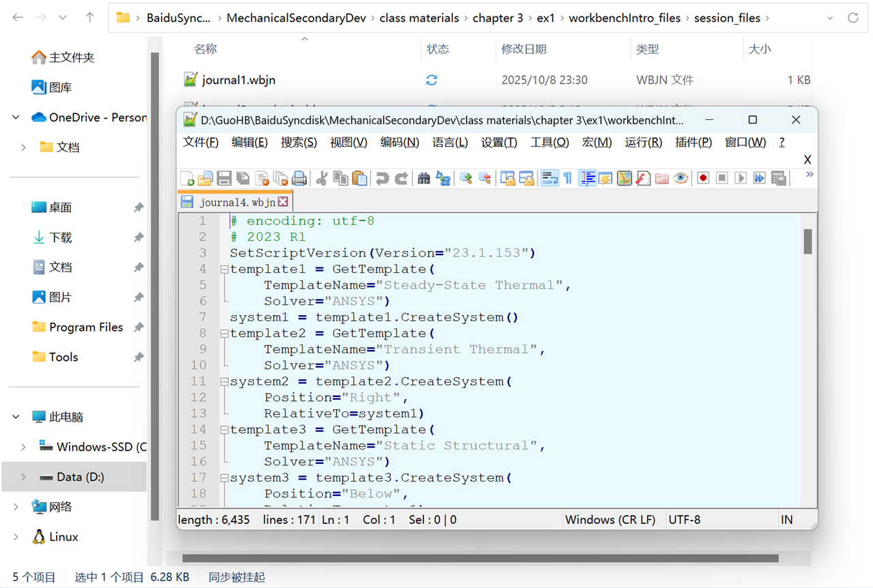Start macro recording with red record icon

coord(703,178)
